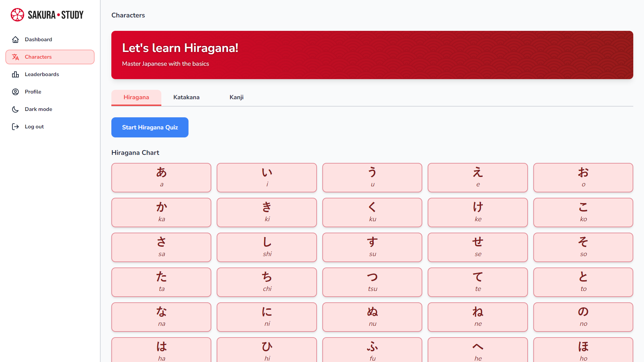The width and height of the screenshot is (644, 362).
Task: Pick the に (ni) character tile
Action: pyautogui.click(x=267, y=317)
